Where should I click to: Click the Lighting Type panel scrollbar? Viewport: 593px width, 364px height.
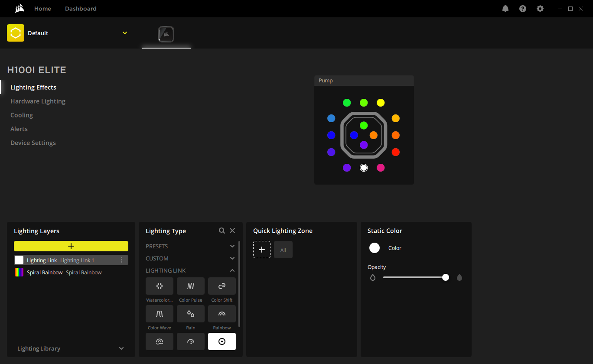(239, 284)
